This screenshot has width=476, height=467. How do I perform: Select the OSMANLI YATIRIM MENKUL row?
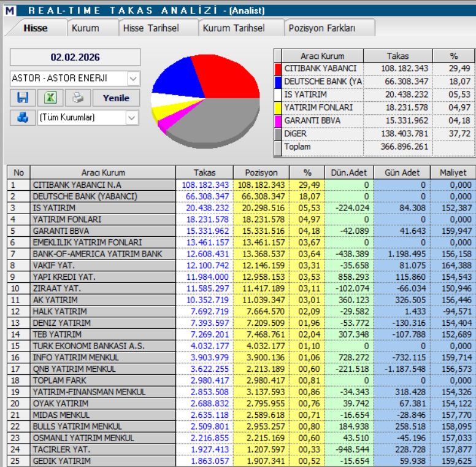pos(241,438)
